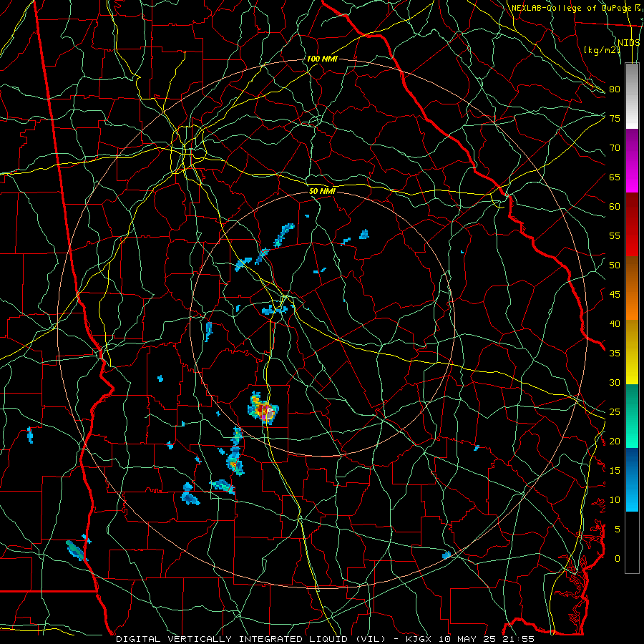The image size is (644, 644).
Task: Click the long green VIL streak at bottom-left
Action: pyautogui.click(x=76, y=550)
